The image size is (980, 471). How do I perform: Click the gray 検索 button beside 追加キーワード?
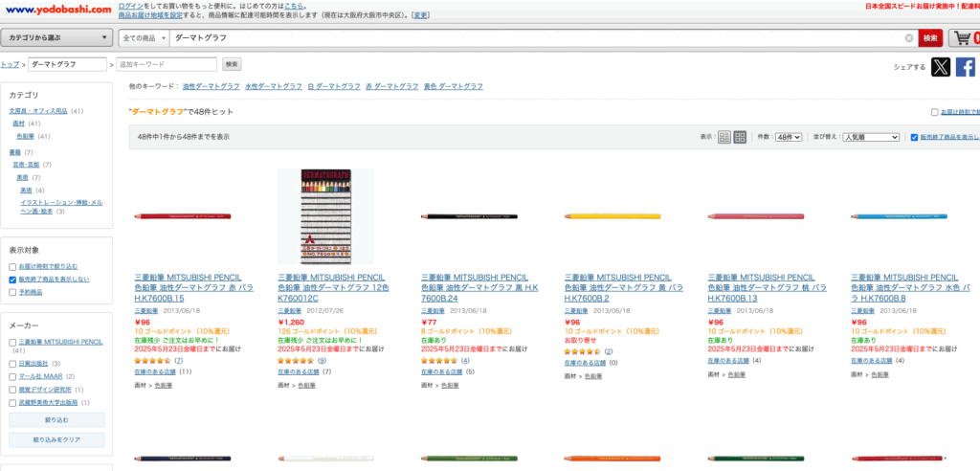tap(232, 64)
